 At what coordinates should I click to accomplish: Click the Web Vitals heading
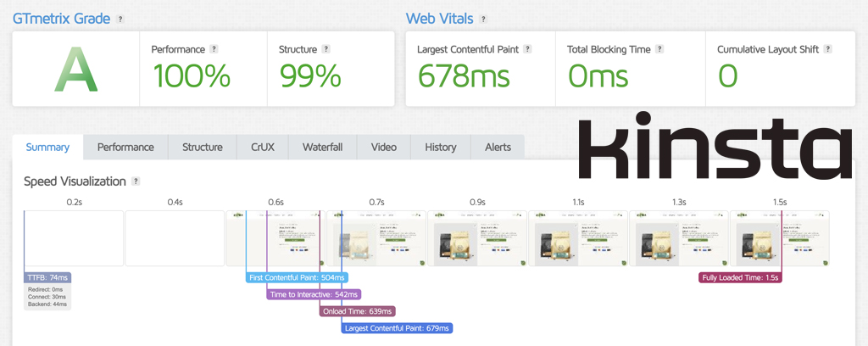pos(440,19)
